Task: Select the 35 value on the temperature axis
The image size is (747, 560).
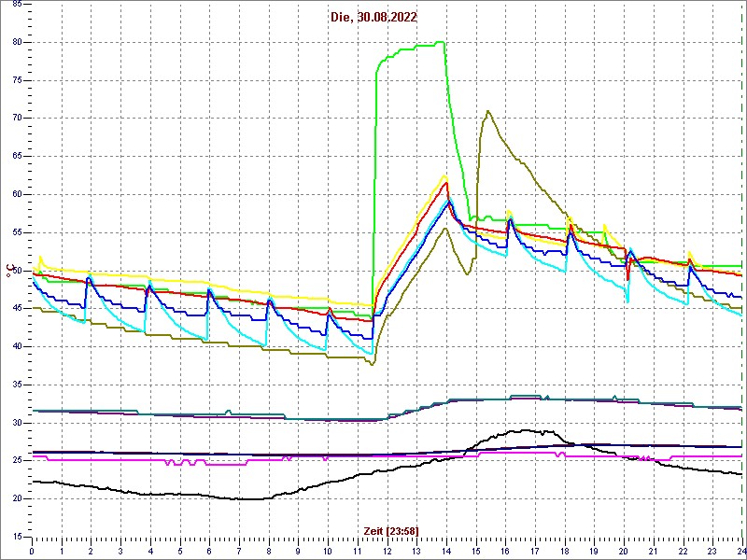Action: 16,385
